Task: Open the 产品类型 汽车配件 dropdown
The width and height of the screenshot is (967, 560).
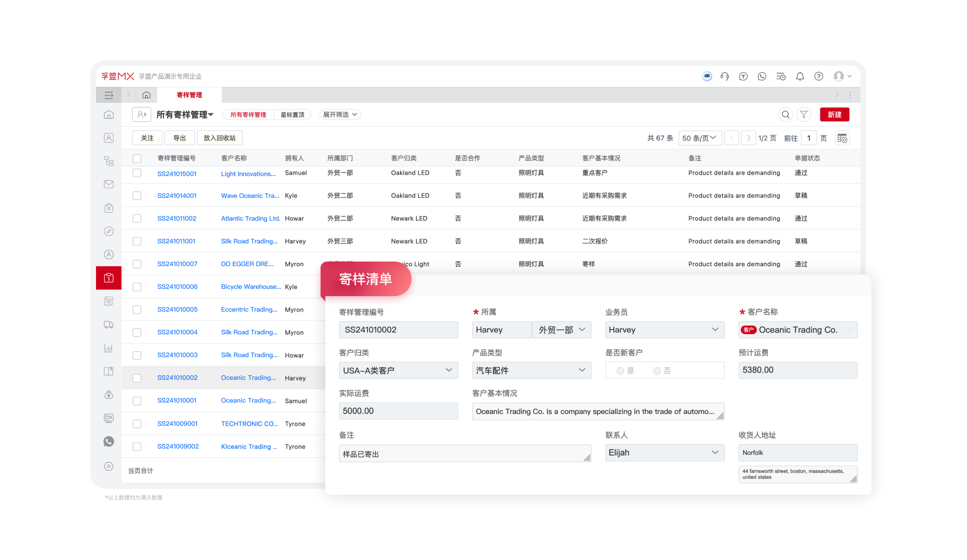Action: pyautogui.click(x=531, y=370)
